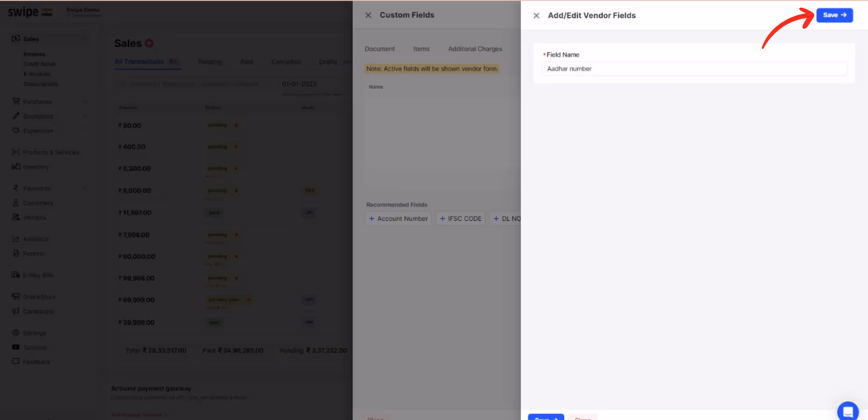This screenshot has width=868, height=420.
Task: Click the Campaigns megaphone icon
Action: tap(16, 311)
